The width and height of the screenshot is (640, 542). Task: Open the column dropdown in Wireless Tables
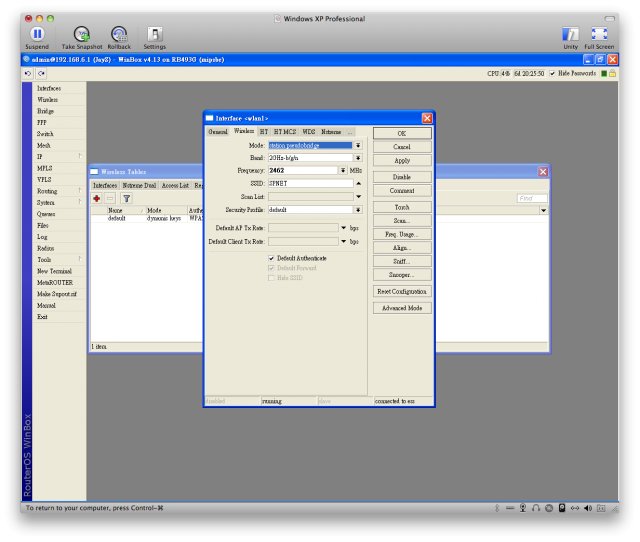(x=543, y=211)
